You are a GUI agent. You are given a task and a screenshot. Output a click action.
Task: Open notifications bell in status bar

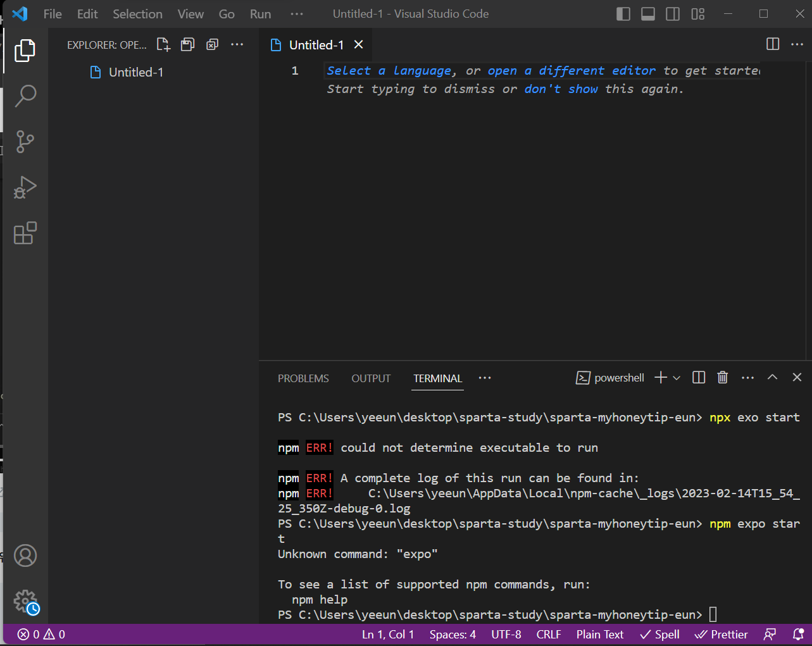coord(798,635)
